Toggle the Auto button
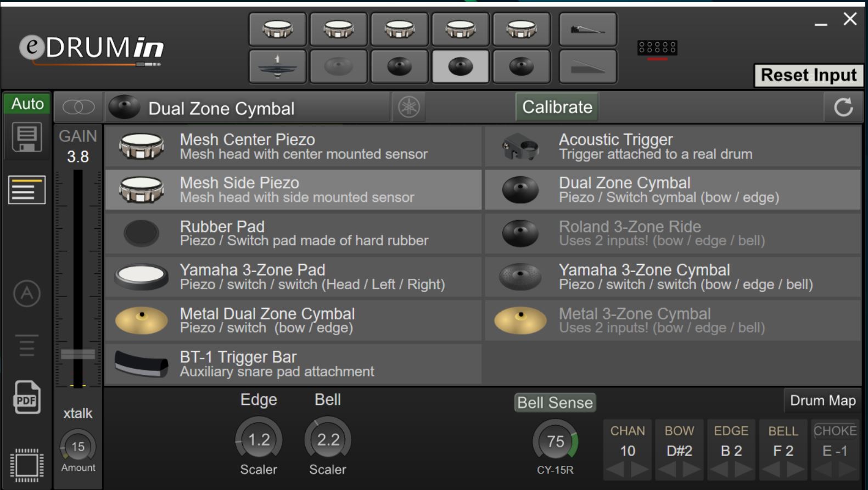This screenshot has width=868, height=490. coord(27,103)
